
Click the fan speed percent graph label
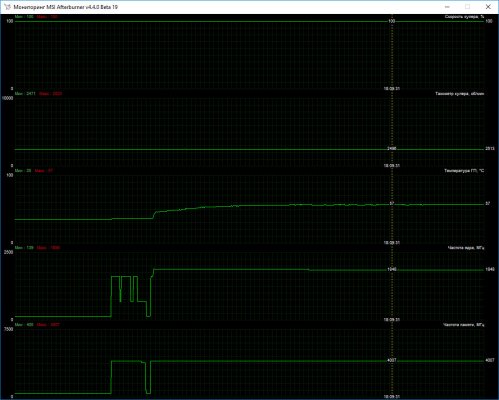pyautogui.click(x=464, y=17)
